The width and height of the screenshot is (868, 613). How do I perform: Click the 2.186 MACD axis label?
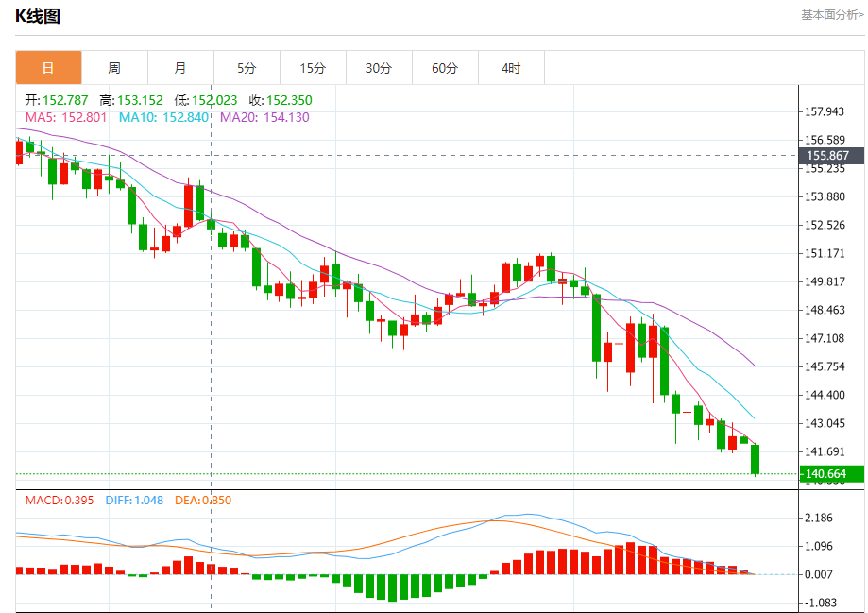coord(818,519)
